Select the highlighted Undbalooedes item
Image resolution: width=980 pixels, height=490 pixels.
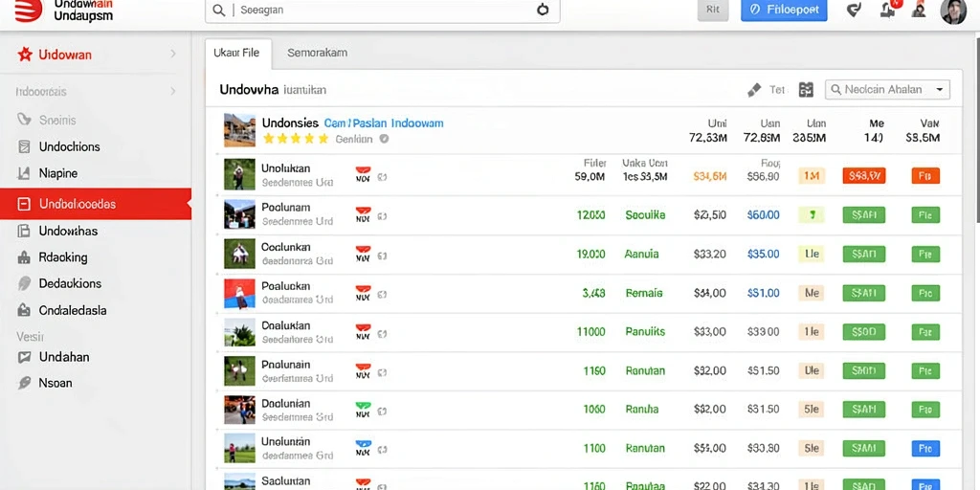pos(96,204)
